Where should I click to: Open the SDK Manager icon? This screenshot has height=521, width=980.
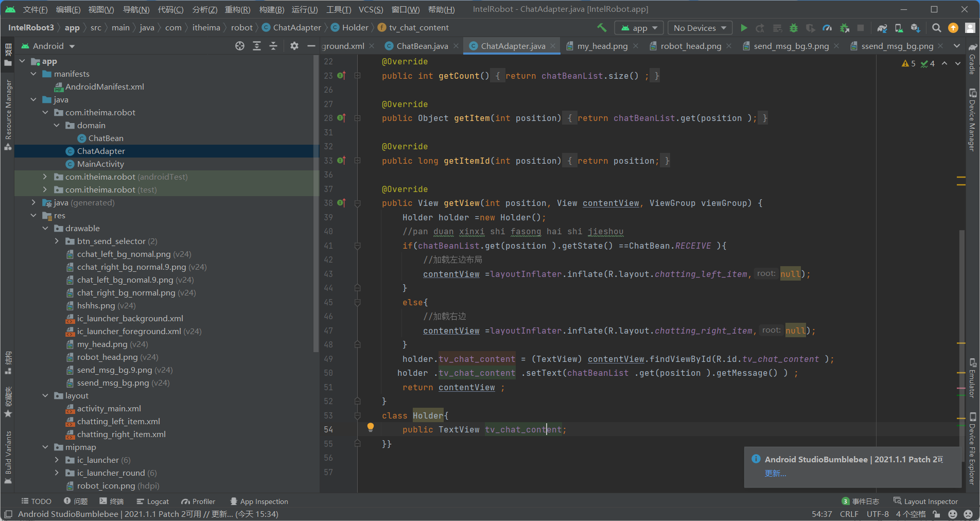click(x=915, y=28)
